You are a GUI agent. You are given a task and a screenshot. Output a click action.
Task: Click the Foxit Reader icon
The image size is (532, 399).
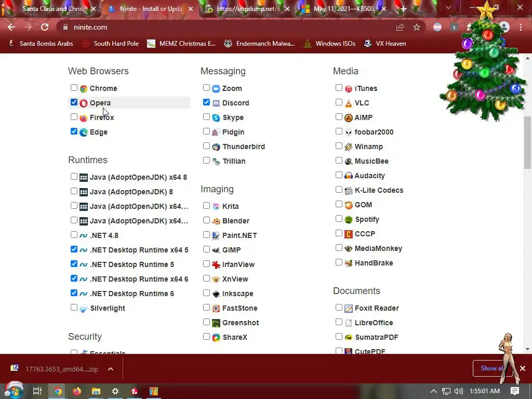click(x=349, y=309)
